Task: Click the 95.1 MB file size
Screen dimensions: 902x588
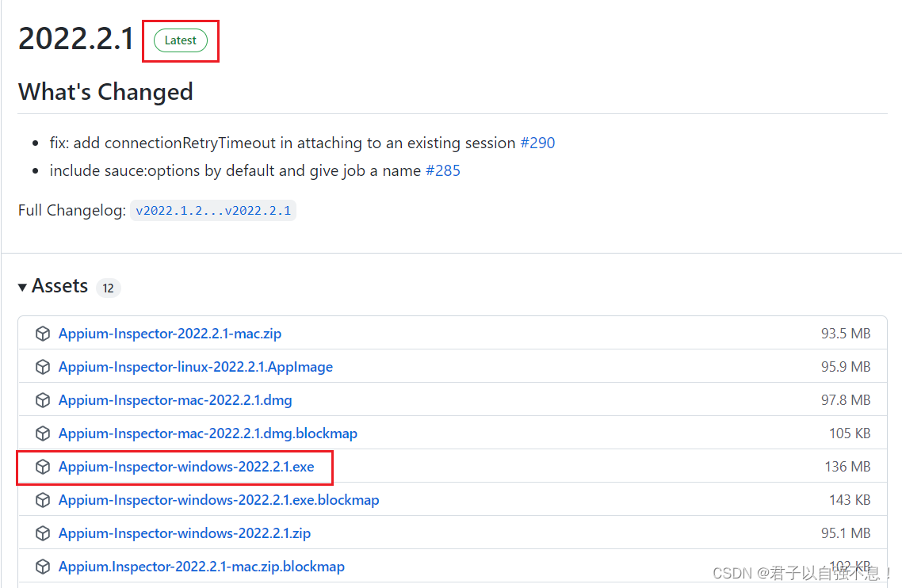Action: (846, 533)
